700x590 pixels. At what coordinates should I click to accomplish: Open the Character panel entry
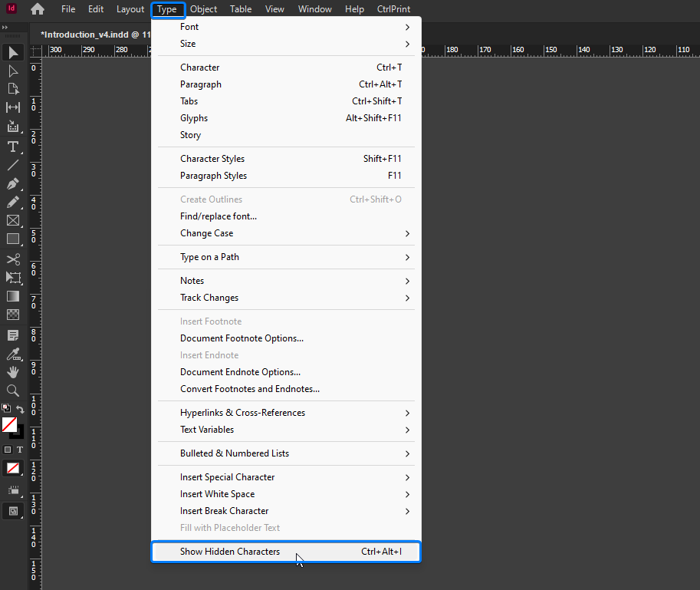pos(286,68)
